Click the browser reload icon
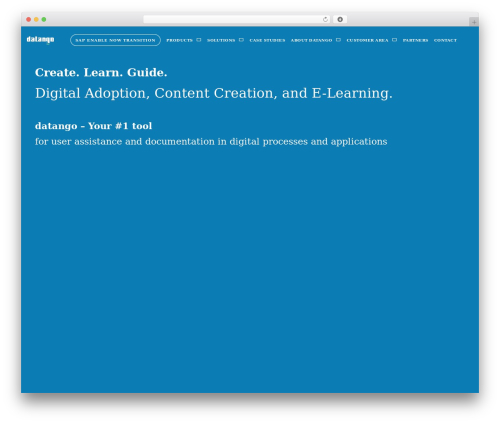Screen dimensions: 500x423 tap(325, 20)
